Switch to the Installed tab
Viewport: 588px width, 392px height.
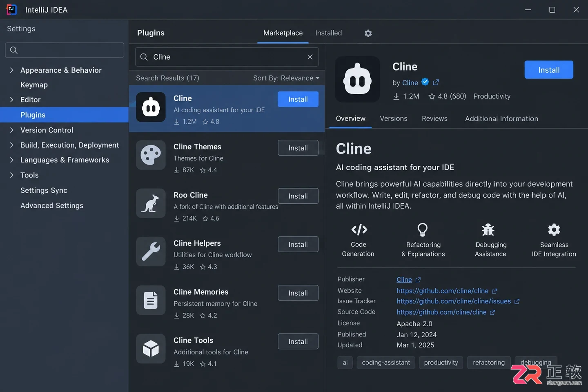(x=329, y=33)
